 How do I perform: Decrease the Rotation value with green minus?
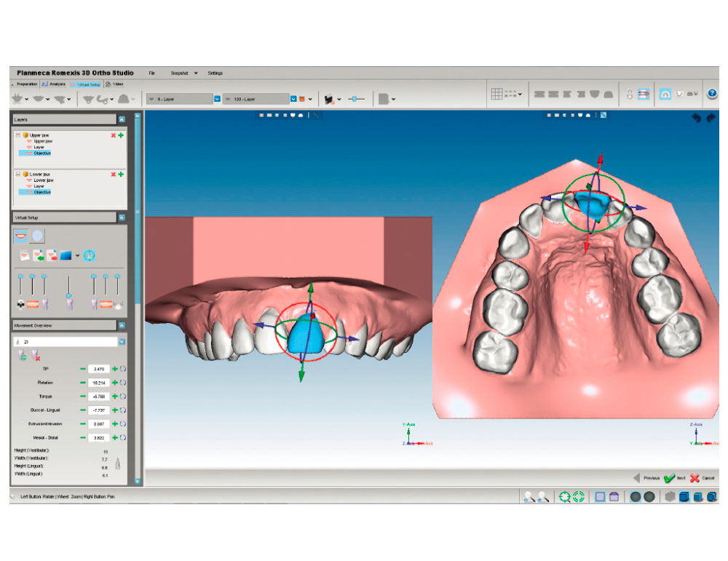pos(83,383)
